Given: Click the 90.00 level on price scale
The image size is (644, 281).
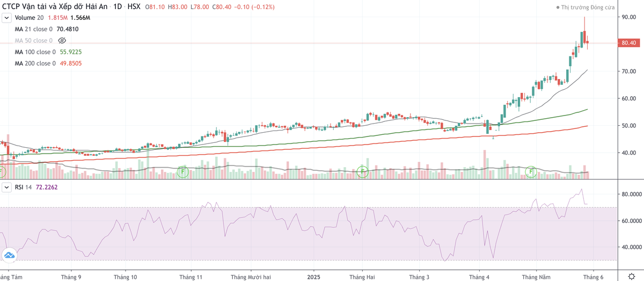Looking at the screenshot, I should [x=628, y=17].
